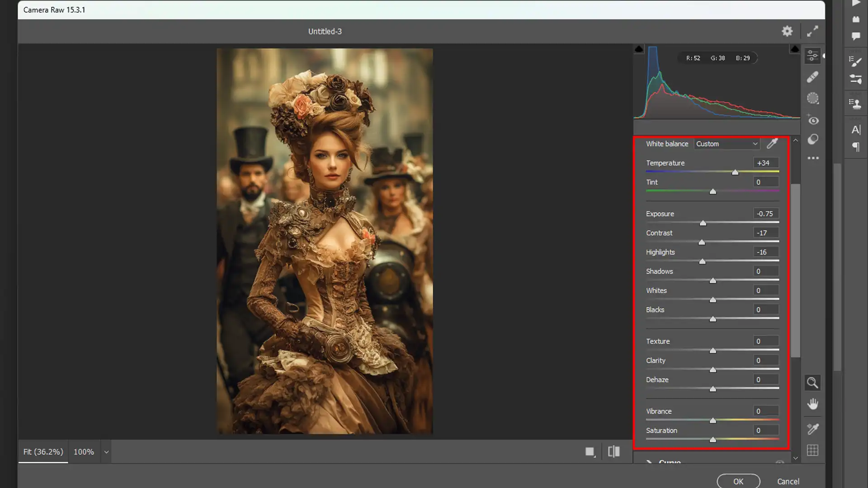Click the Temperature slider handle
Image resolution: width=868 pixels, height=488 pixels.
point(735,172)
